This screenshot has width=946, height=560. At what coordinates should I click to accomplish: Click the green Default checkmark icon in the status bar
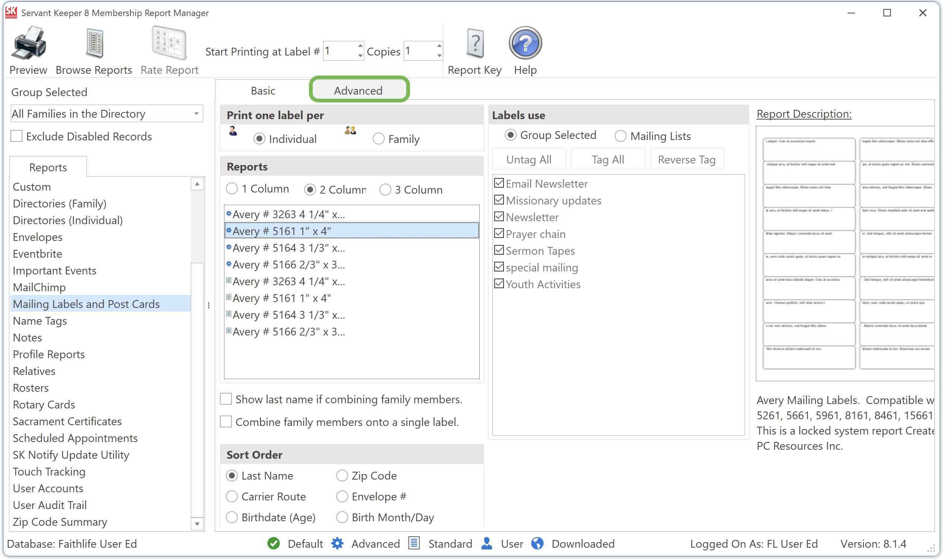[x=274, y=544]
